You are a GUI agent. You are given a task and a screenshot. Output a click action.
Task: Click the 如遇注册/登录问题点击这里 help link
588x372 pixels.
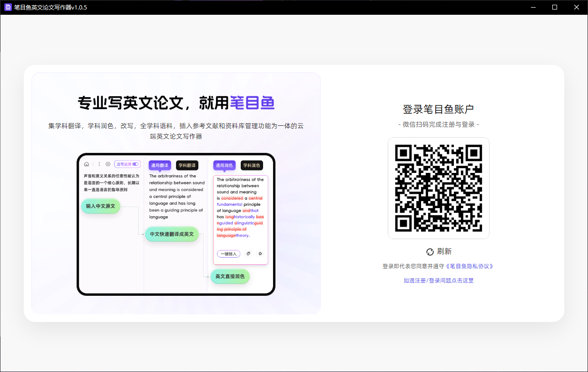(438, 281)
